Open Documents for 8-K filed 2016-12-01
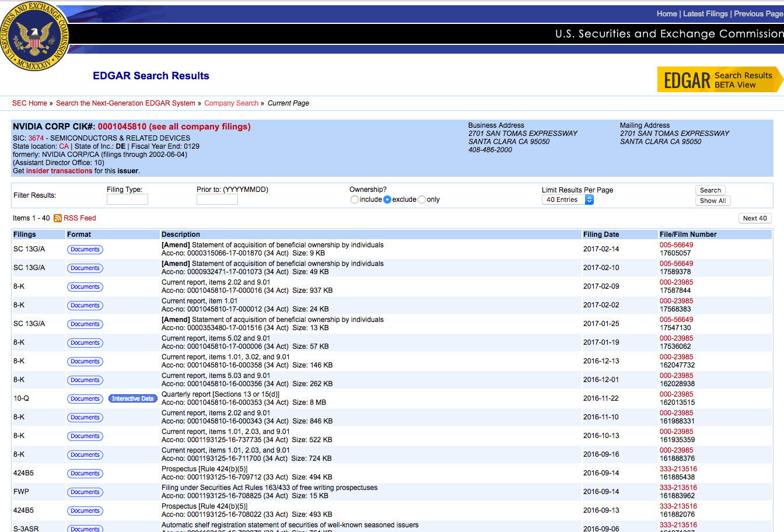 coord(85,380)
